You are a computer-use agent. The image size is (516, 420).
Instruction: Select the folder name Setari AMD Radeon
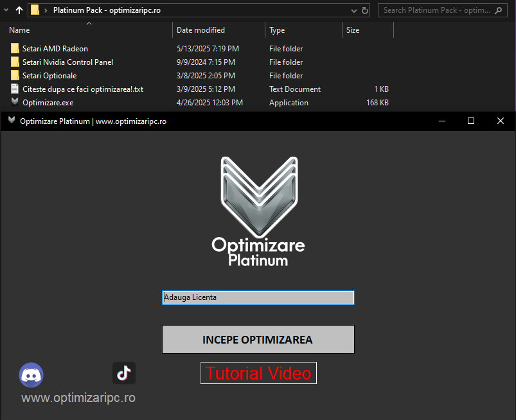click(55, 49)
